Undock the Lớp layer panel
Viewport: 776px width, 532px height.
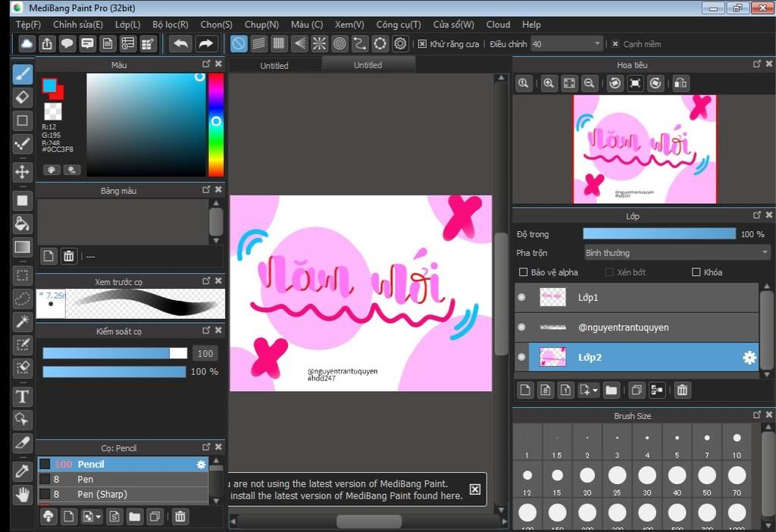tap(757, 214)
